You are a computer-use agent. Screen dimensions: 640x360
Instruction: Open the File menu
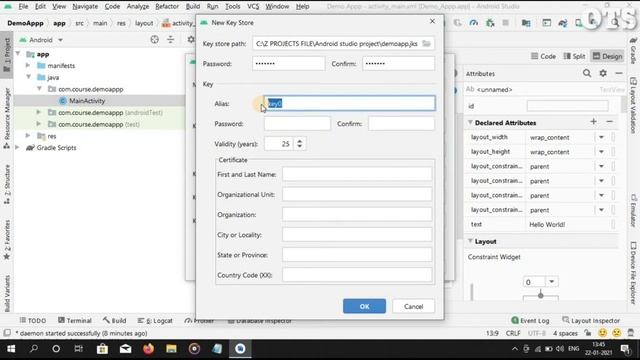tap(23, 7)
